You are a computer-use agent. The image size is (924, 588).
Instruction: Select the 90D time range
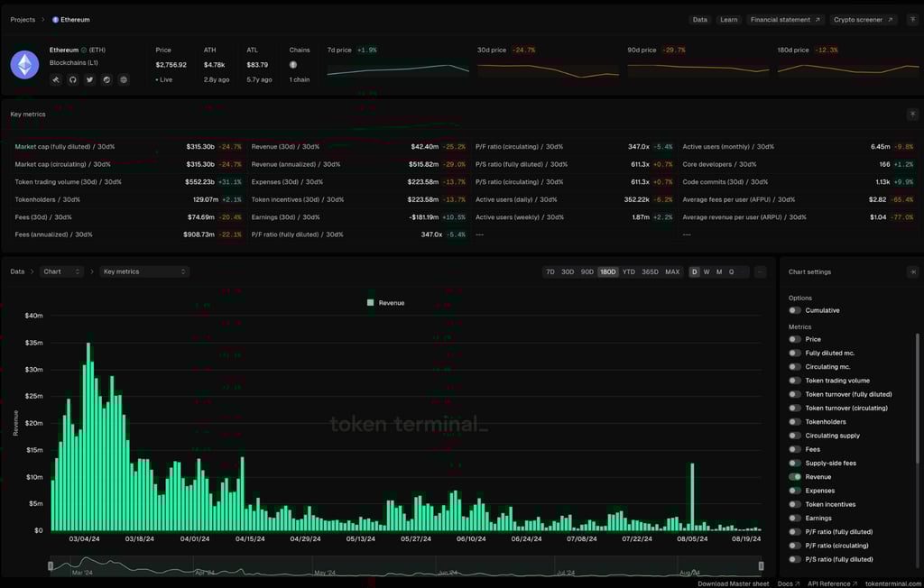[x=587, y=271]
